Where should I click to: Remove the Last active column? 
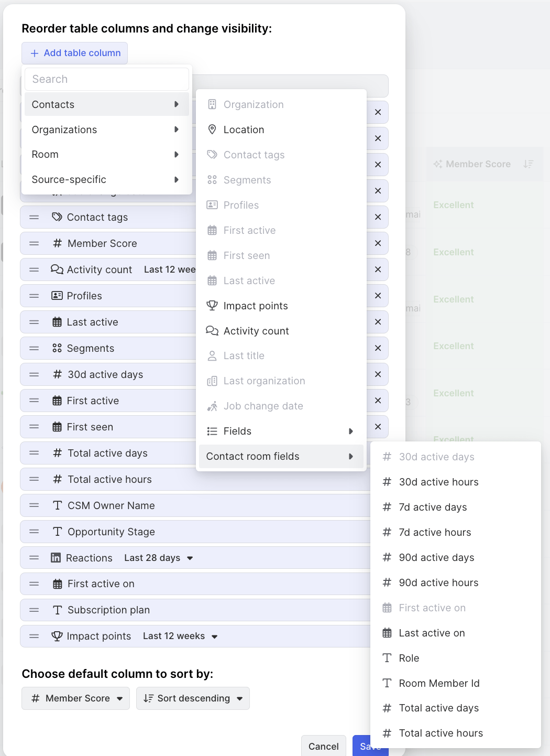pyautogui.click(x=378, y=322)
